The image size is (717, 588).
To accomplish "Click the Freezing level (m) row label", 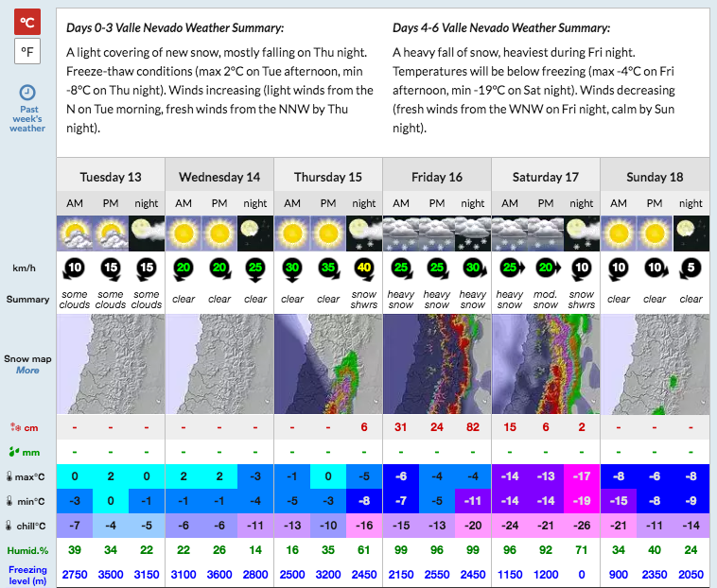I will click(27, 575).
